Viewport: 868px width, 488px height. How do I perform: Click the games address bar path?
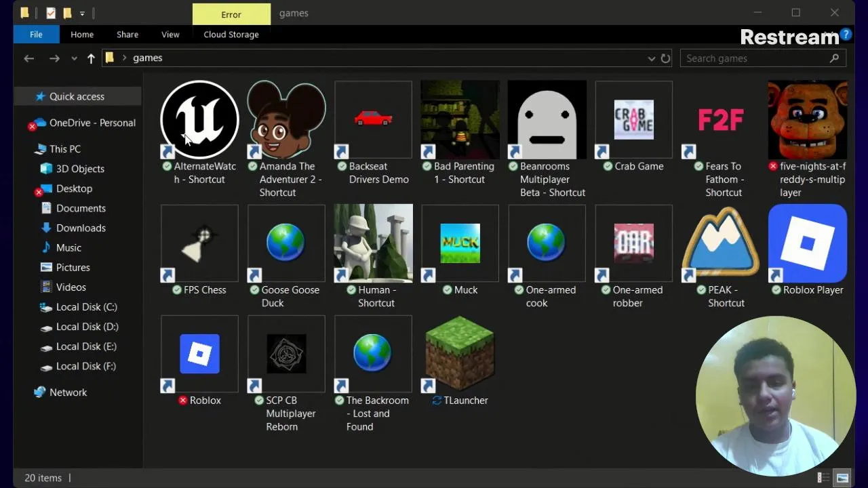coord(147,58)
